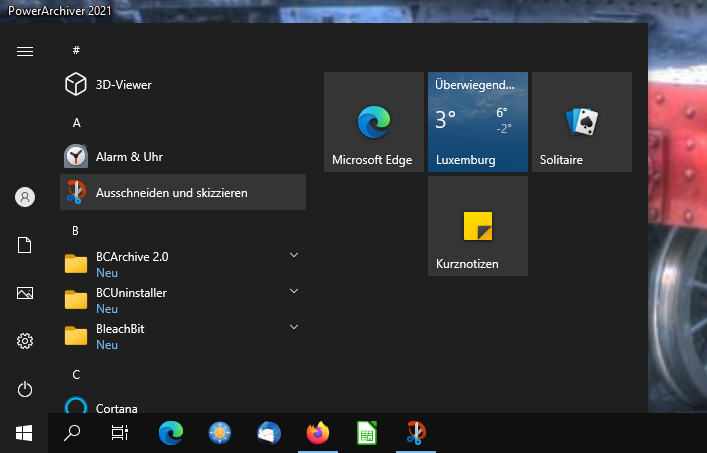Open Task View on the taskbar
The height and width of the screenshot is (453, 707).
coord(120,433)
